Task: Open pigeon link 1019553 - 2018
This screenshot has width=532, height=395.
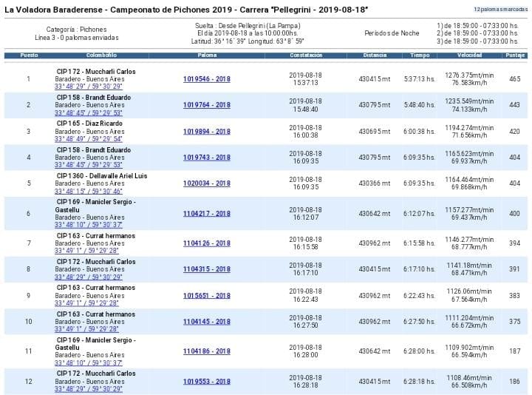Action: click(207, 382)
